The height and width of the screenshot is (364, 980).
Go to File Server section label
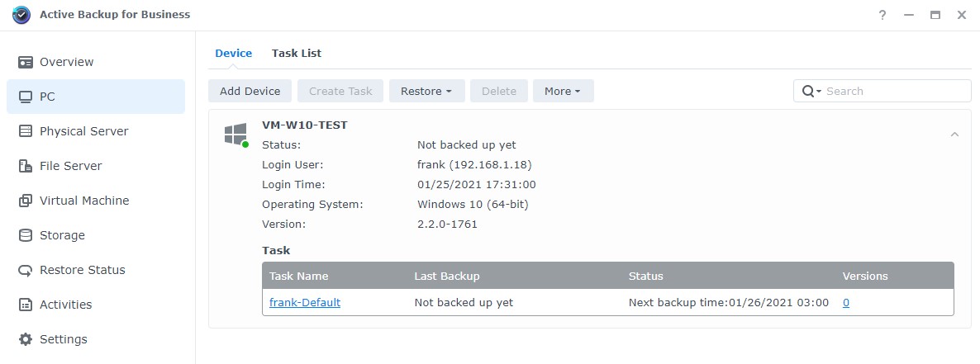(71, 166)
